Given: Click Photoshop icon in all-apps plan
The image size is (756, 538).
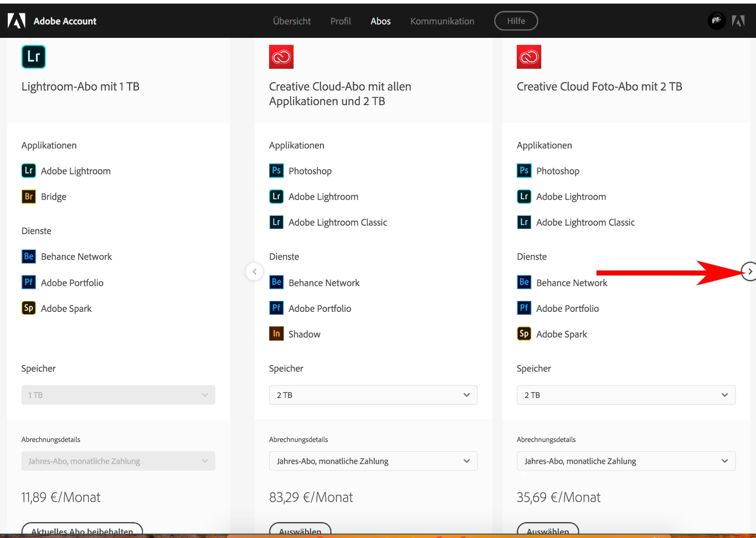Looking at the screenshot, I should click(x=277, y=171).
